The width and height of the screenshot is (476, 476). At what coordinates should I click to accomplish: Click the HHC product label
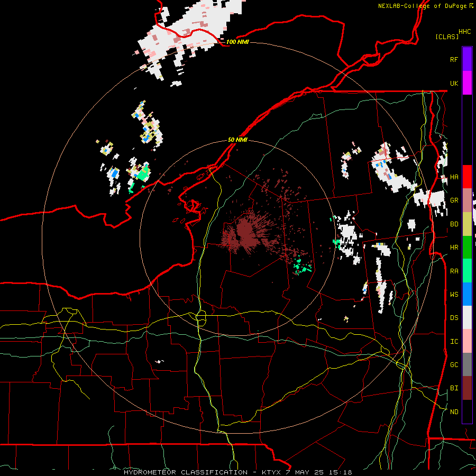tap(465, 32)
